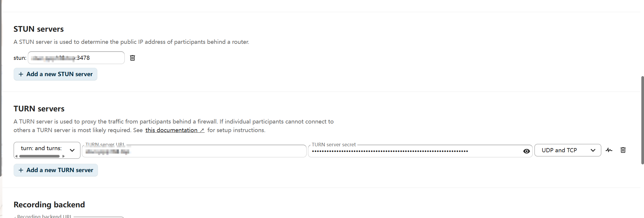Click the left scroll arrow in scheme selector
Viewport: 644px width, 218px height.
17,156
